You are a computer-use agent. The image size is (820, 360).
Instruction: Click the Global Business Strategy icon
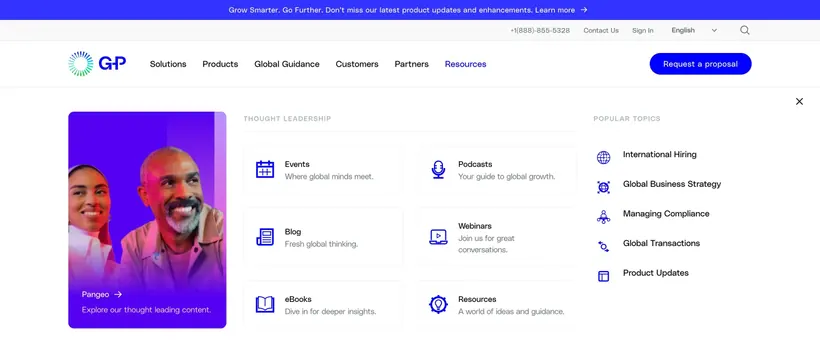point(603,187)
